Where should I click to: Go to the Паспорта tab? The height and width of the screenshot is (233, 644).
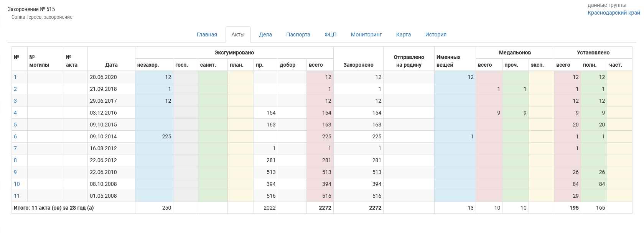298,34
